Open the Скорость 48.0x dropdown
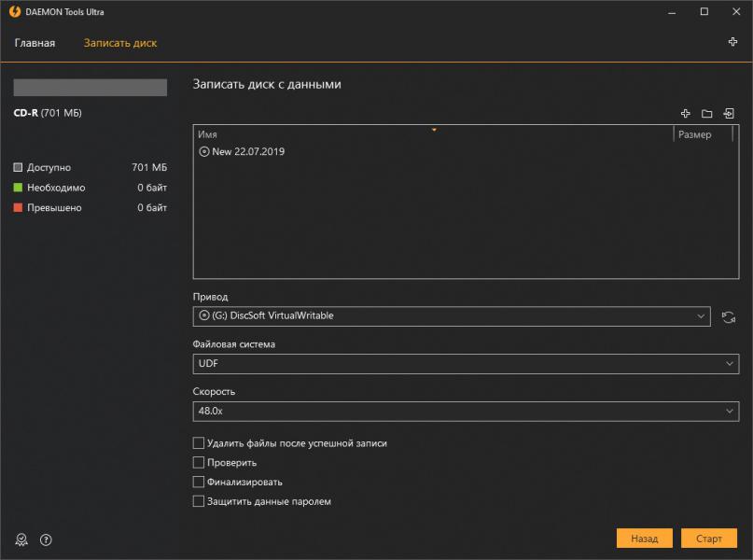The width and height of the screenshot is (753, 560). [466, 411]
